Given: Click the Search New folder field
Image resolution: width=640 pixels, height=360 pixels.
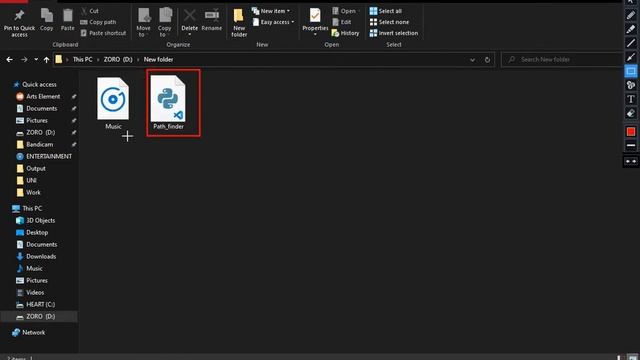Looking at the screenshot, I should click(562, 60).
